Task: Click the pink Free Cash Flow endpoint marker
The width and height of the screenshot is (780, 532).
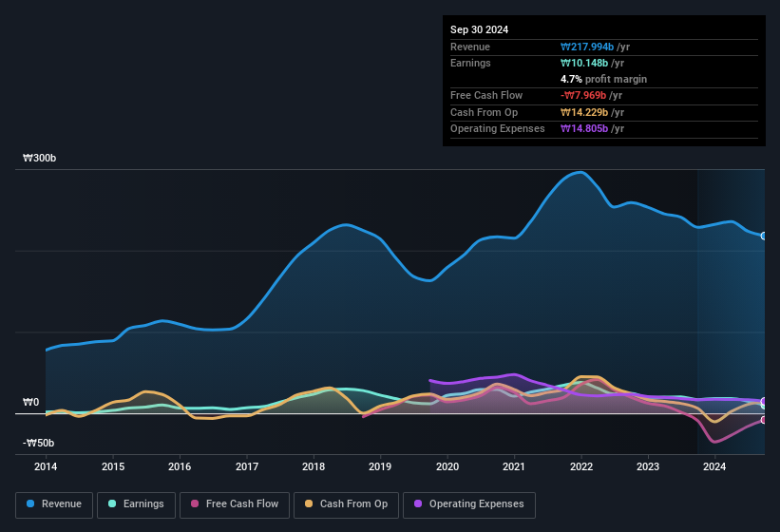Action: coord(763,420)
